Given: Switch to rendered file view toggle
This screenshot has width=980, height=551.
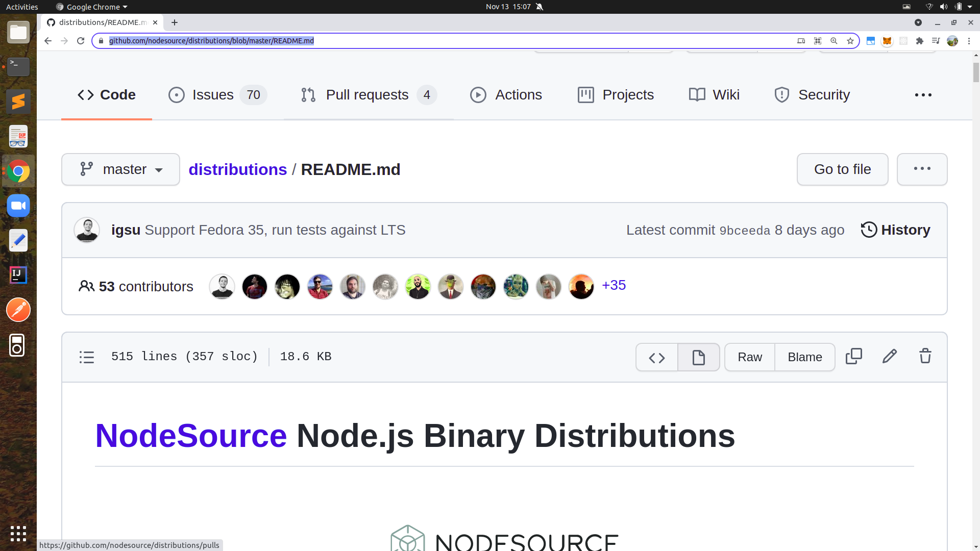Looking at the screenshot, I should pyautogui.click(x=698, y=358).
